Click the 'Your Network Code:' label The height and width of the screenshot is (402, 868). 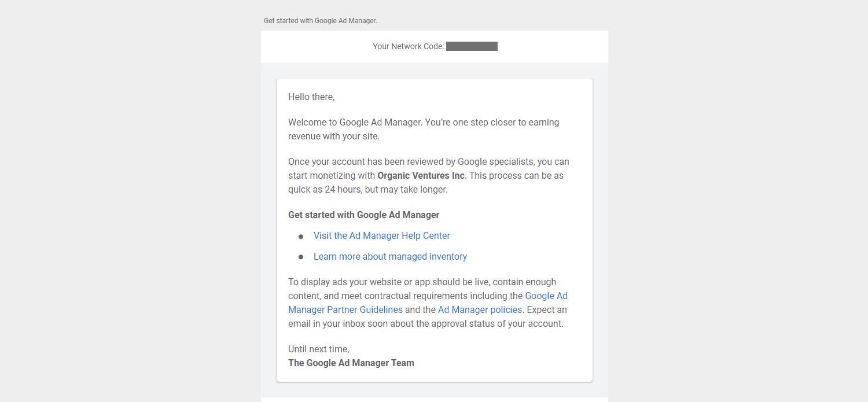pyautogui.click(x=408, y=46)
